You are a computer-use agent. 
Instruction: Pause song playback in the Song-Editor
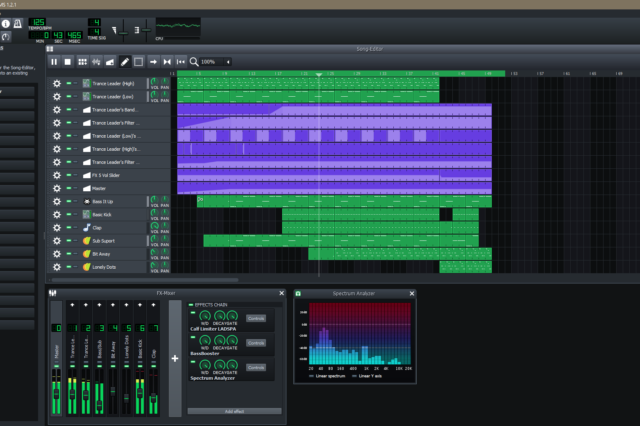54,61
